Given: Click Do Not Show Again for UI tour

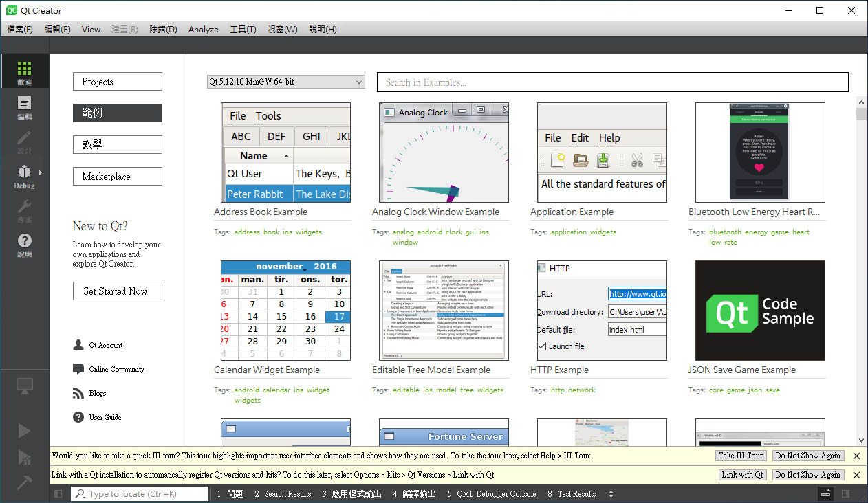Looking at the screenshot, I should click(807, 456).
